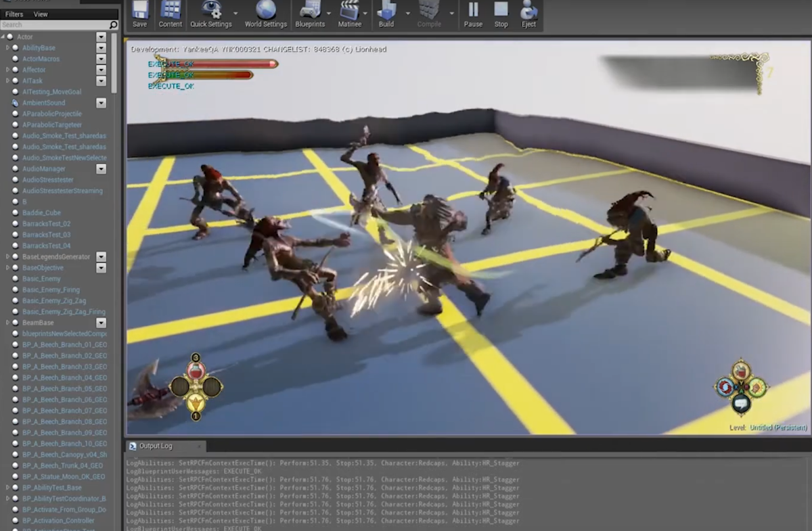Viewport: 812px width, 531px height.
Task: Open the ActorMacros row dropdown button
Action: (x=101, y=59)
